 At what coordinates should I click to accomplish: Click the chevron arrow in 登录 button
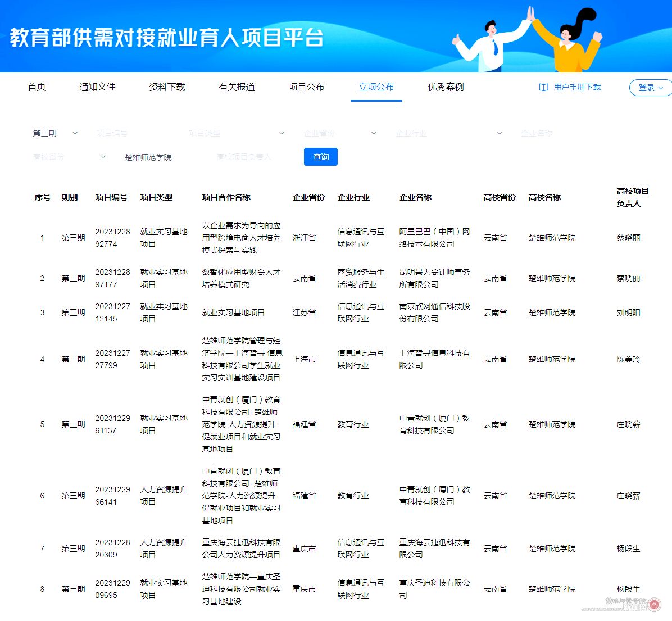(x=661, y=88)
